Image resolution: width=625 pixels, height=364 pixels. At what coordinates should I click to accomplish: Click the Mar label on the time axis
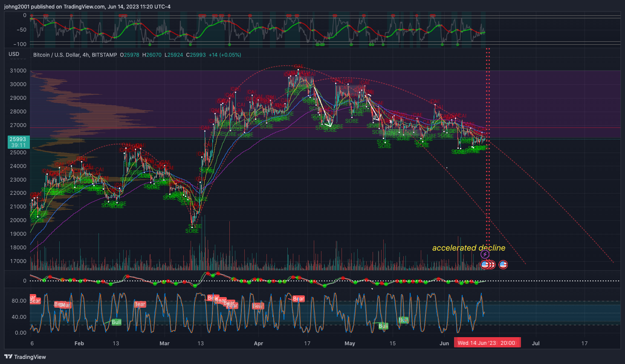click(x=164, y=344)
